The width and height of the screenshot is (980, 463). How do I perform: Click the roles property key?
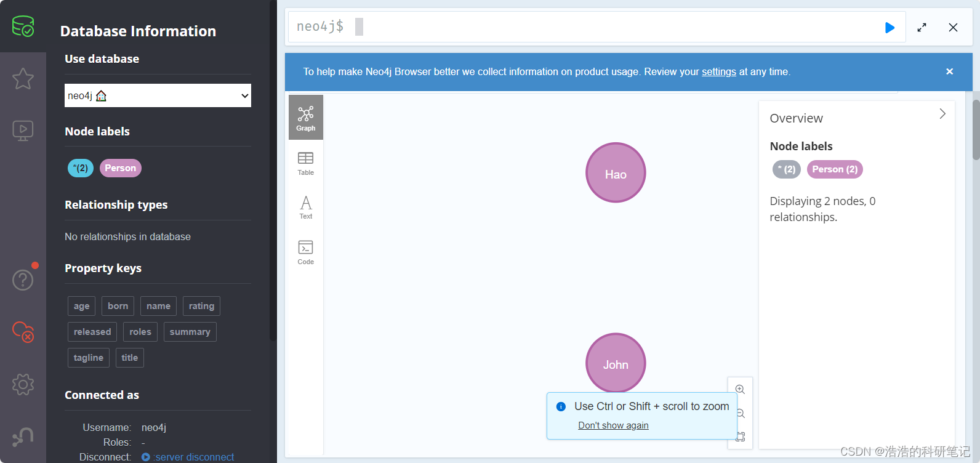pyautogui.click(x=140, y=332)
